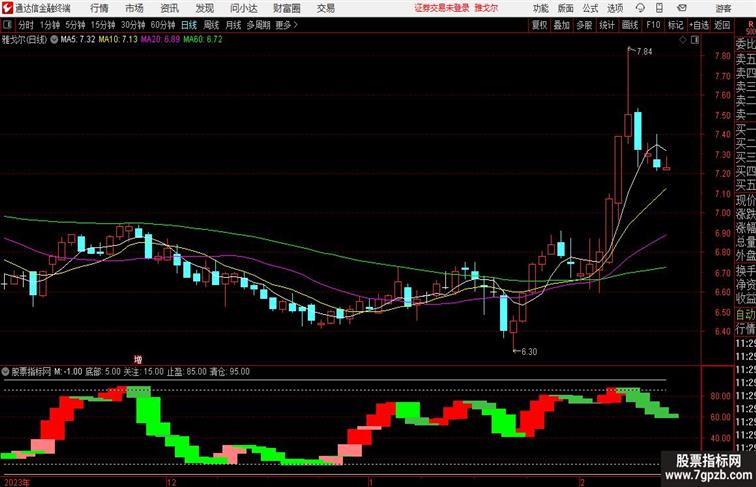
Task: Click the diamond icon atop chart
Action: coord(683,40)
